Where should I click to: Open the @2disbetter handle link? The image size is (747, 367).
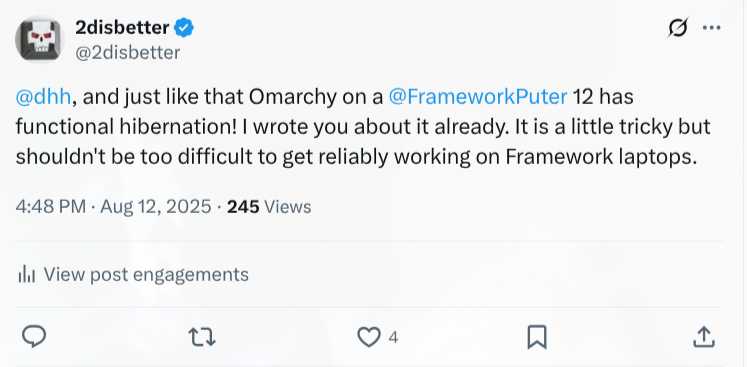[128, 52]
